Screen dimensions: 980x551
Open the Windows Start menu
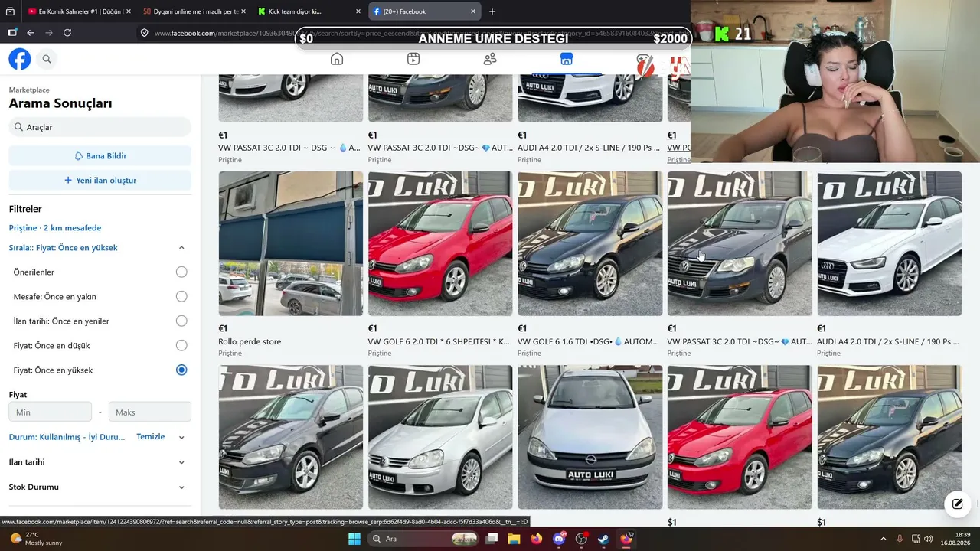point(354,539)
